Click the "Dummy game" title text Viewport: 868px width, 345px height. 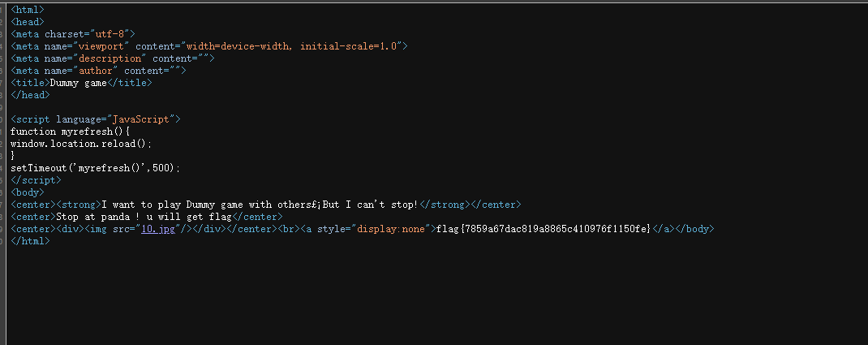pyautogui.click(x=79, y=83)
